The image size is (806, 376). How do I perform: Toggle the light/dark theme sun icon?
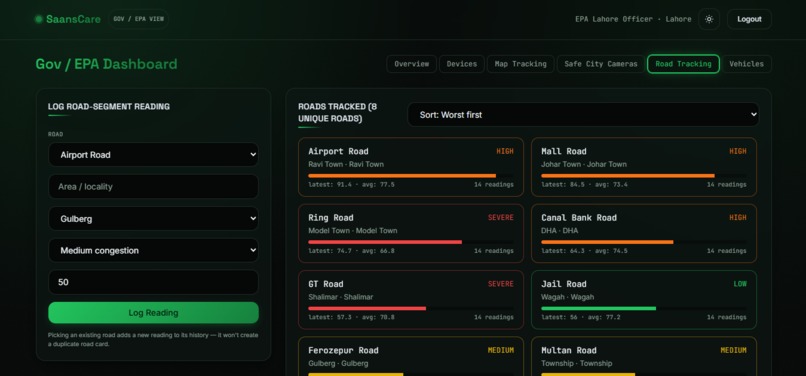709,19
